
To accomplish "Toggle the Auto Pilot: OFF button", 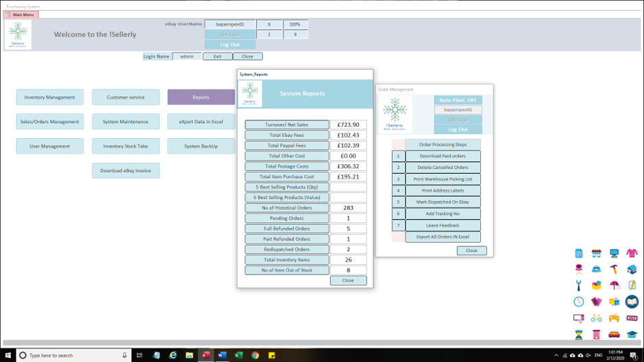I will coord(458,100).
